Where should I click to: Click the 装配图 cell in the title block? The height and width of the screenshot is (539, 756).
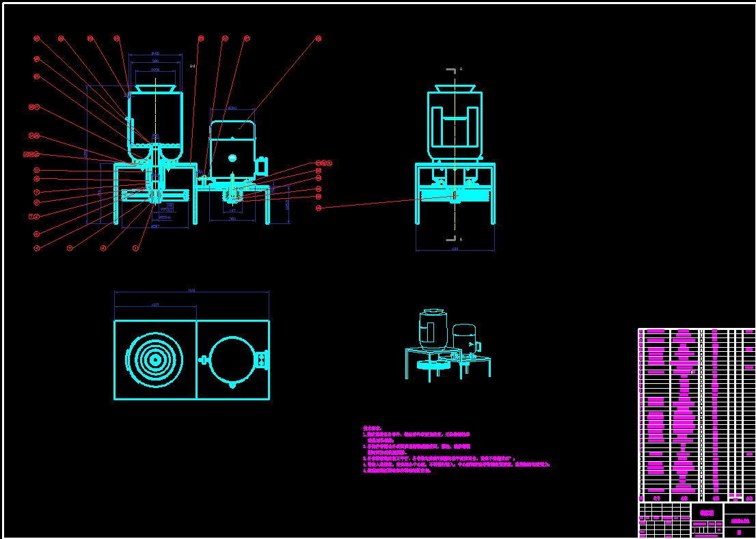(x=707, y=513)
